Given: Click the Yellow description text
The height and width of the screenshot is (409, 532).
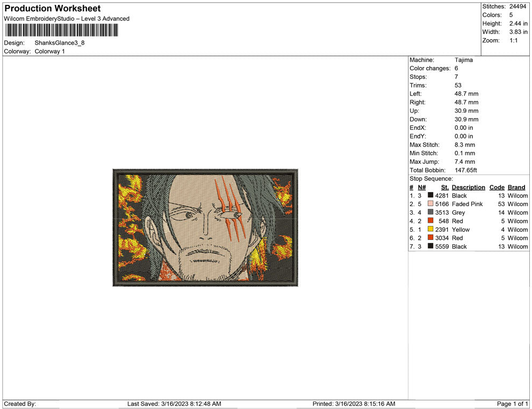Looking at the screenshot, I should pos(461,229).
